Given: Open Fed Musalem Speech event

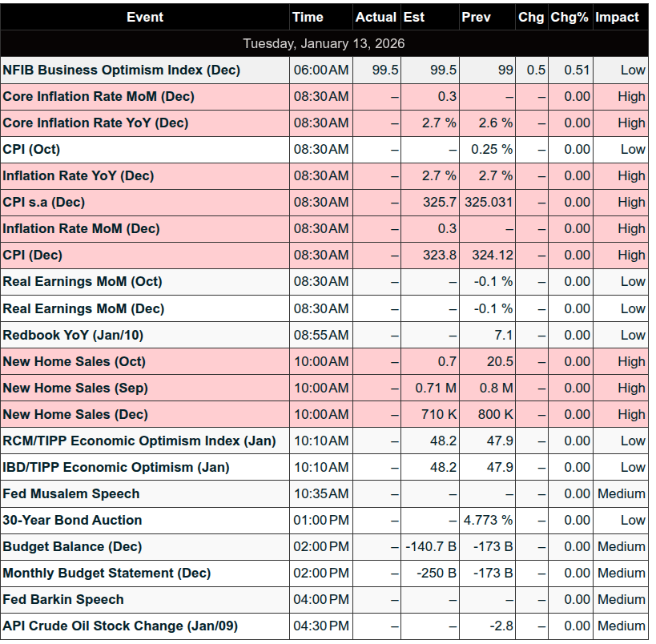Looking at the screenshot, I should pyautogui.click(x=71, y=493).
